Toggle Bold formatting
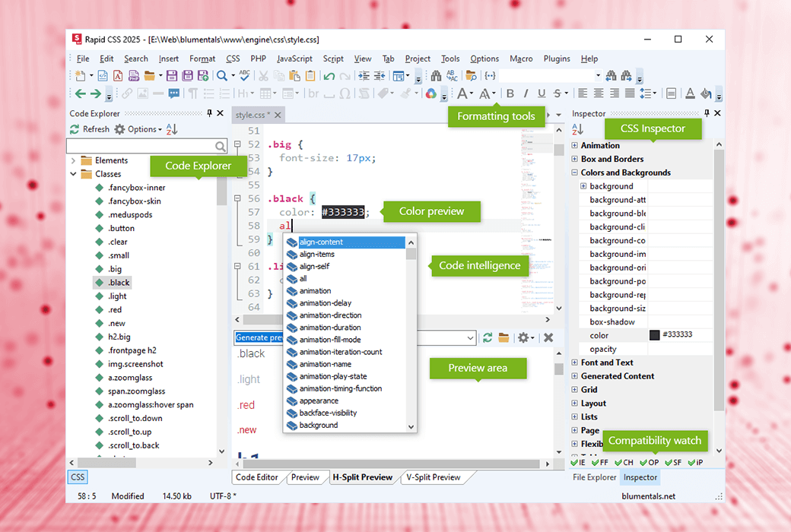This screenshot has height=532, width=791. [x=510, y=93]
